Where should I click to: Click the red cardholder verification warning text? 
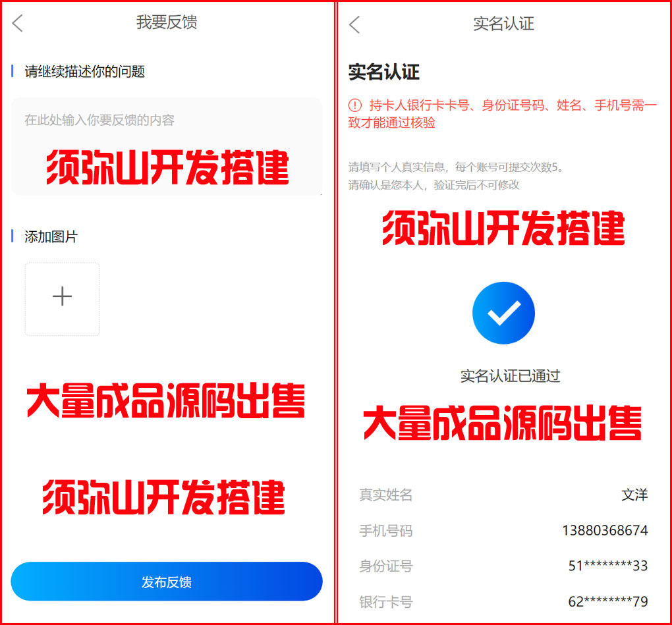click(x=502, y=113)
